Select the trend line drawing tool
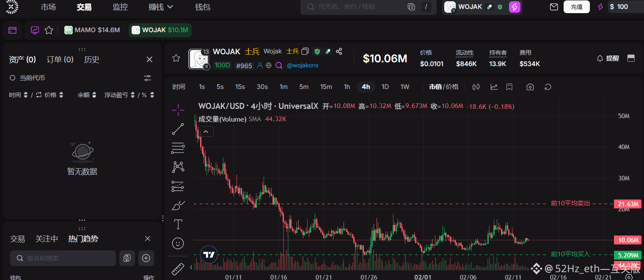 tap(178, 129)
